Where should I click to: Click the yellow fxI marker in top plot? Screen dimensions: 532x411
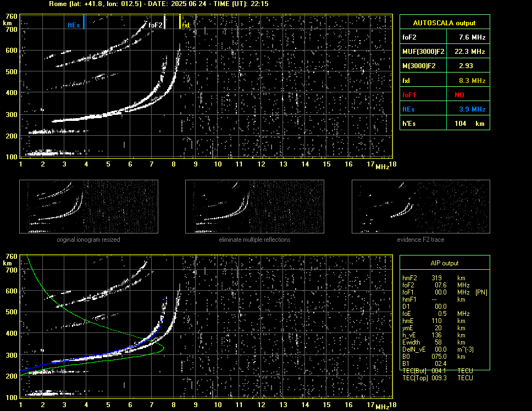[x=180, y=21]
